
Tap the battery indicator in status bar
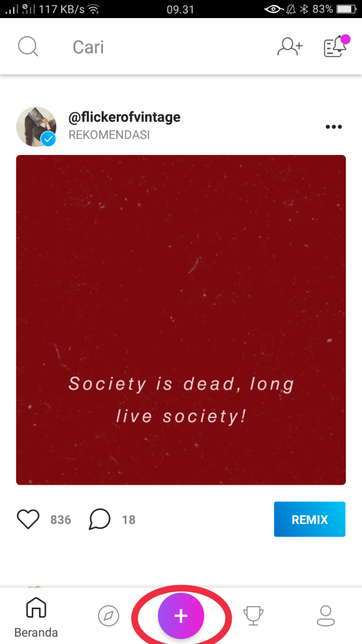pos(346,9)
